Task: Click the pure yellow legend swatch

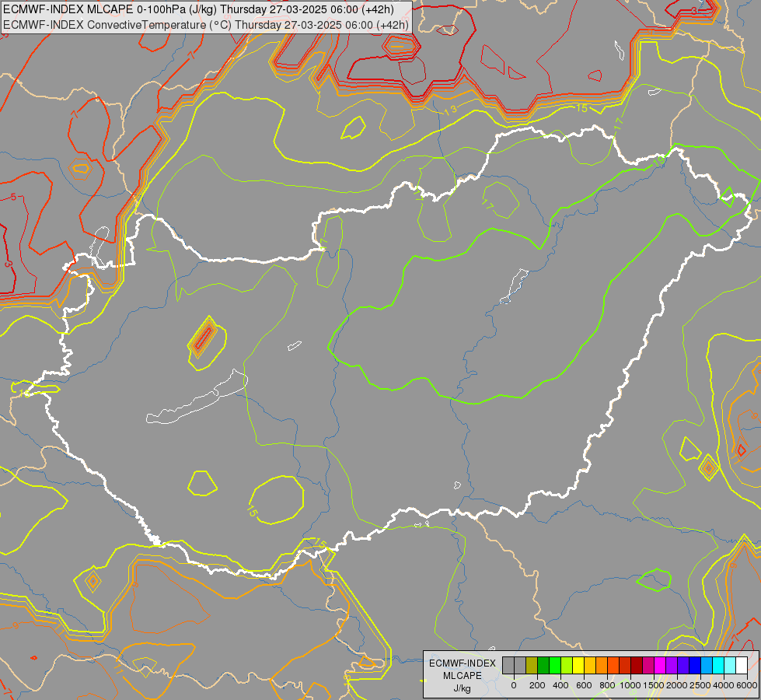Action: pyautogui.click(x=578, y=665)
